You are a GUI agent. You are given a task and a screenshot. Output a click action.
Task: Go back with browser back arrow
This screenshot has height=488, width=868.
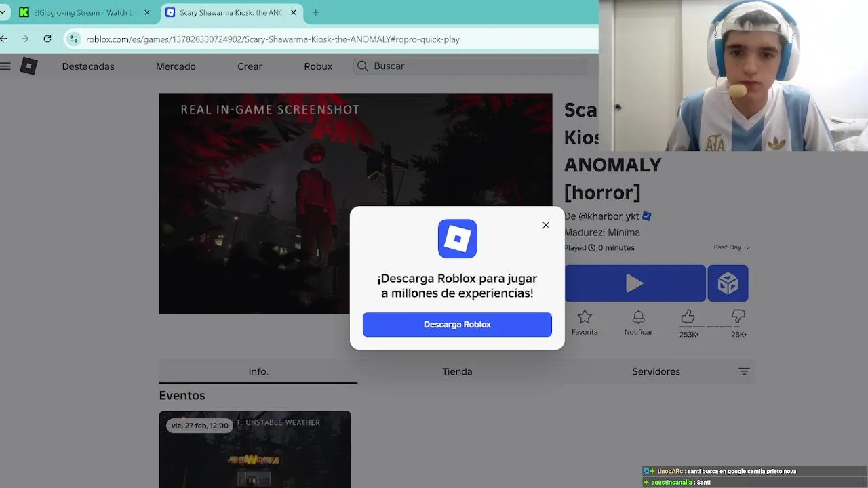pyautogui.click(x=3, y=39)
